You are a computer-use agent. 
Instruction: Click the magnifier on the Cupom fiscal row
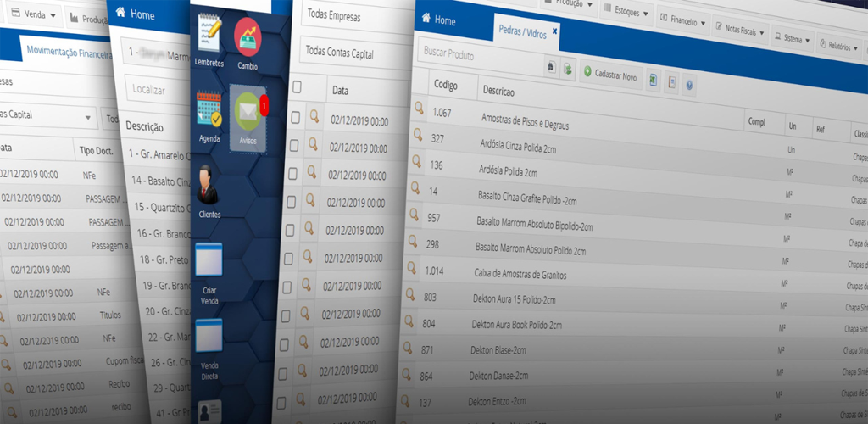pos(6,365)
